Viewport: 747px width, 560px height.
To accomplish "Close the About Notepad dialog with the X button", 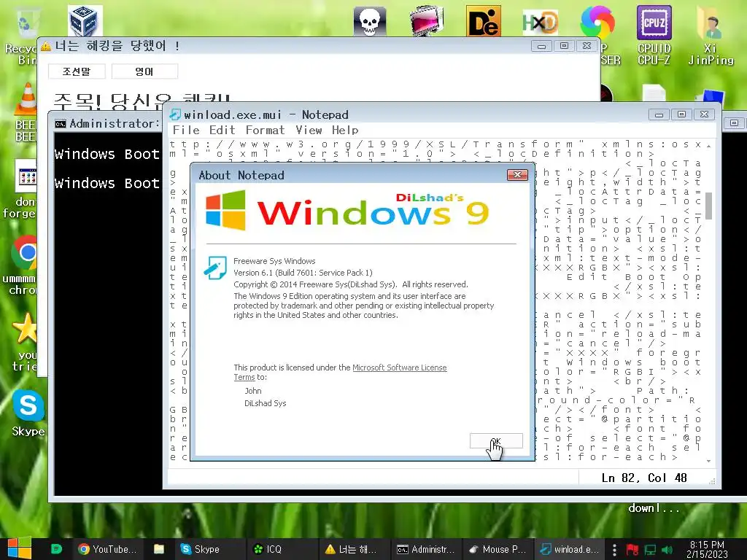I will click(517, 175).
